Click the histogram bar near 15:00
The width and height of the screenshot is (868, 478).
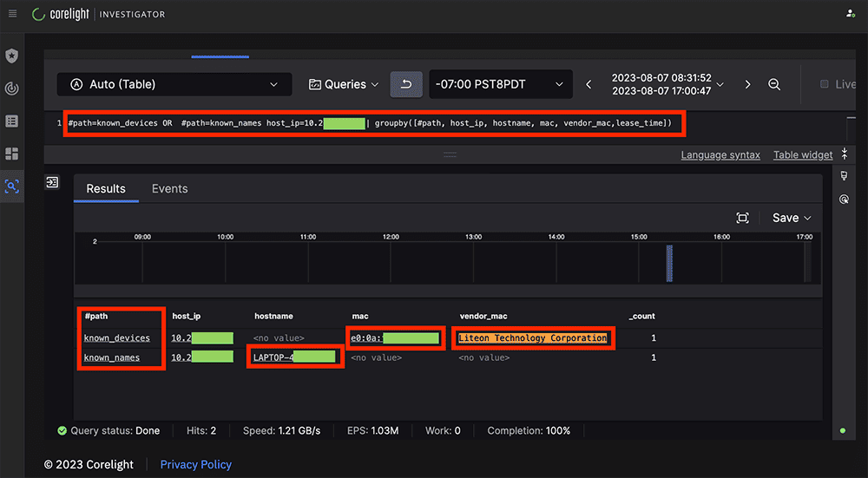coord(668,263)
